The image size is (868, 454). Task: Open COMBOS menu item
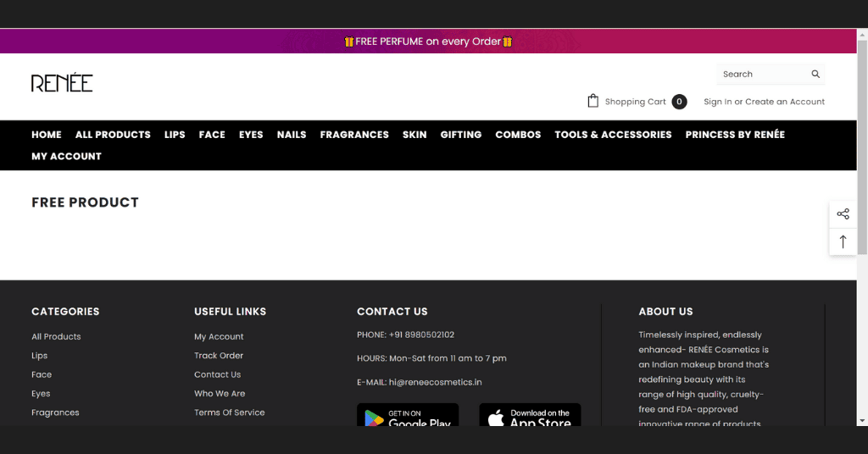click(x=518, y=135)
